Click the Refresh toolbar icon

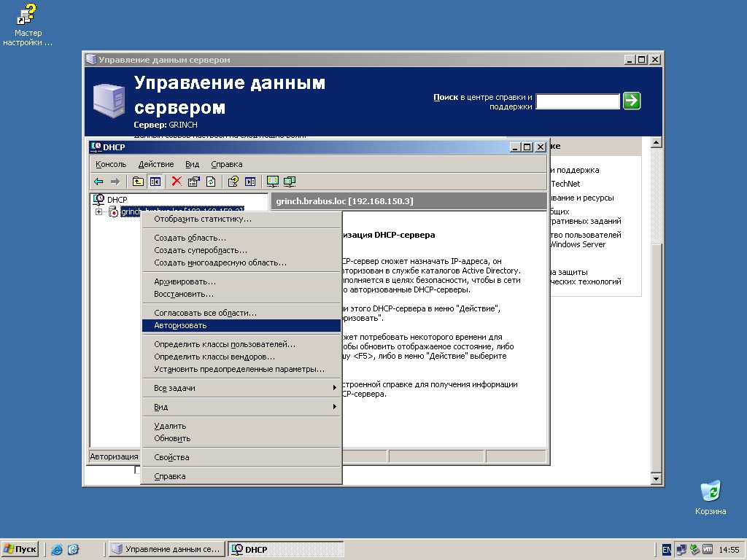[211, 182]
